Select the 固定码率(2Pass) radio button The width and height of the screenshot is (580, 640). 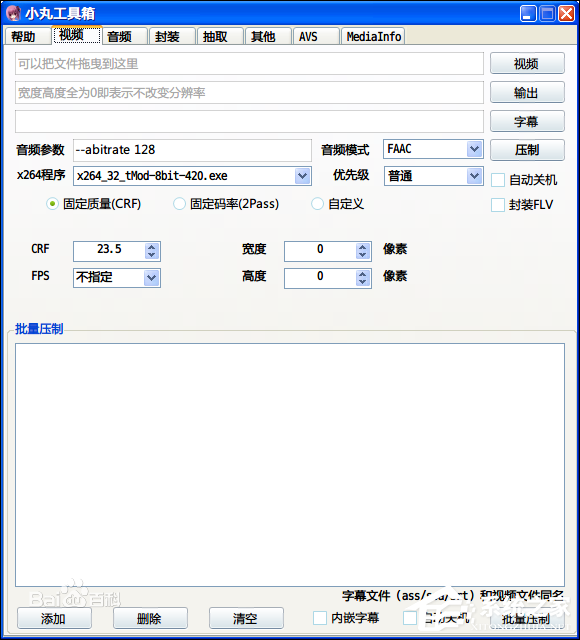(x=180, y=204)
